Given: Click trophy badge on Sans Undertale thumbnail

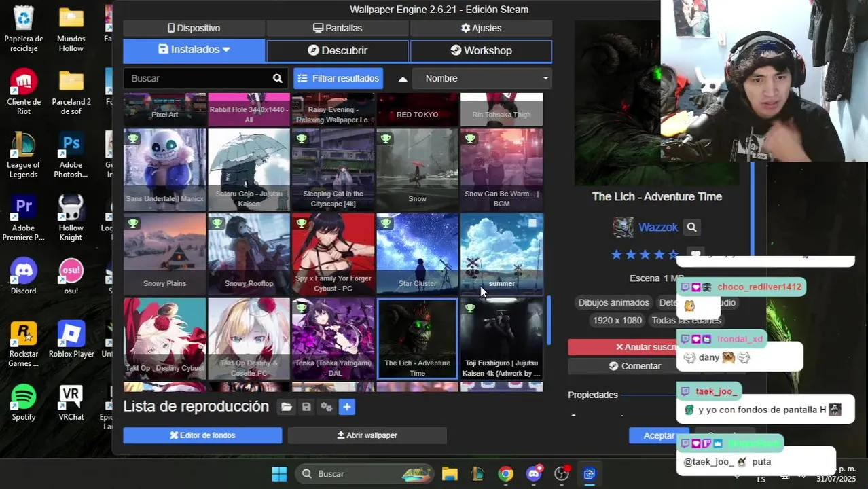Looking at the screenshot, I should tap(133, 139).
